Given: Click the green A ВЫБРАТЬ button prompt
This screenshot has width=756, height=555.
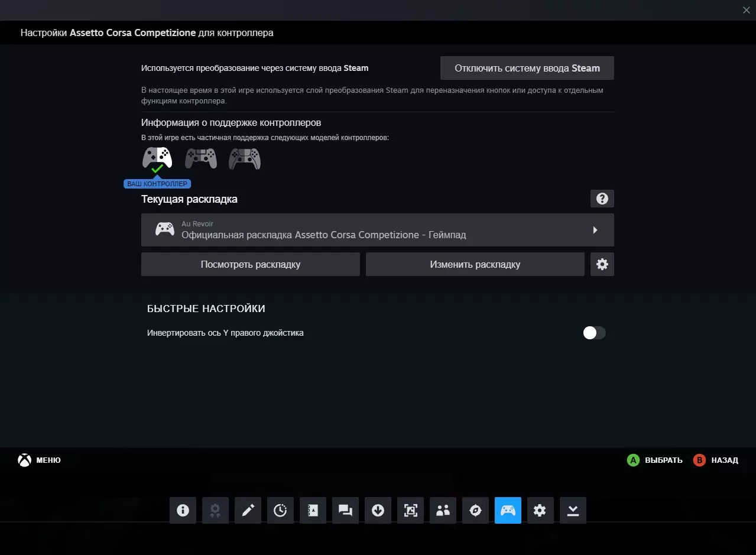Looking at the screenshot, I should pos(655,460).
